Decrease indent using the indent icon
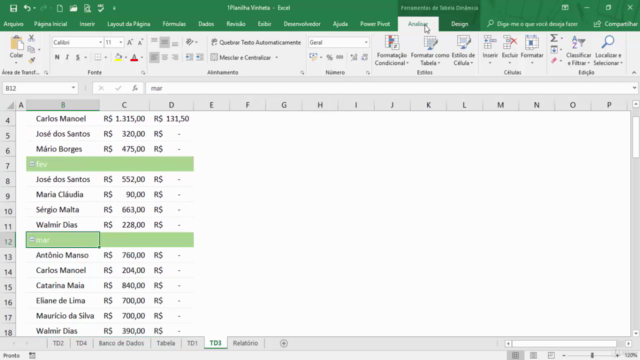The height and width of the screenshot is (360, 640). 189,58
